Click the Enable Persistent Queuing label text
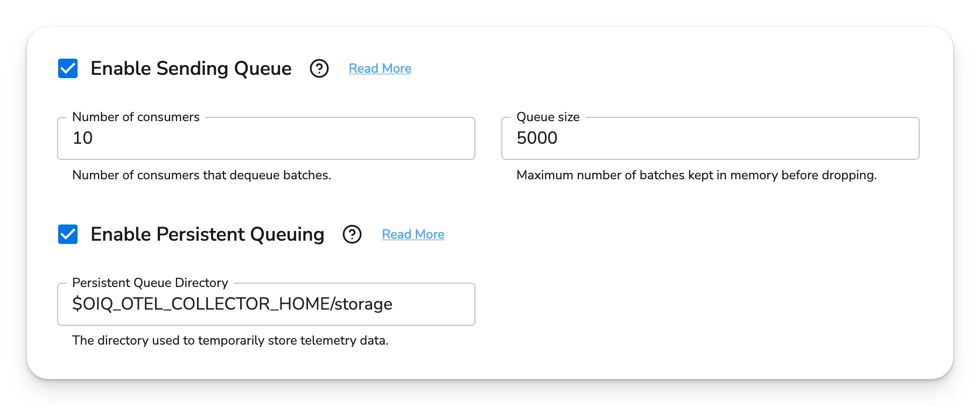This screenshot has width=980, height=406. coord(207,234)
